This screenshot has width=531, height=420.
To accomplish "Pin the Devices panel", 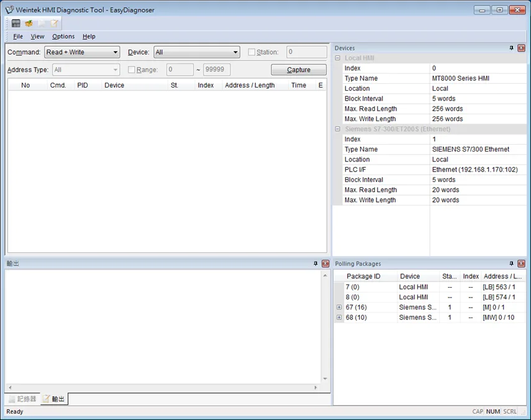I will click(x=511, y=48).
